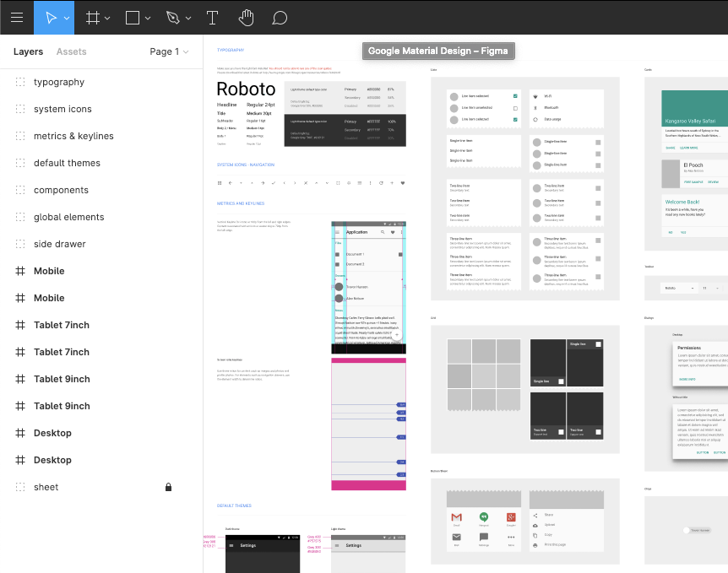Unlock the sheet layer lock icon
Image resolution: width=728 pixels, height=573 pixels.
(168, 487)
